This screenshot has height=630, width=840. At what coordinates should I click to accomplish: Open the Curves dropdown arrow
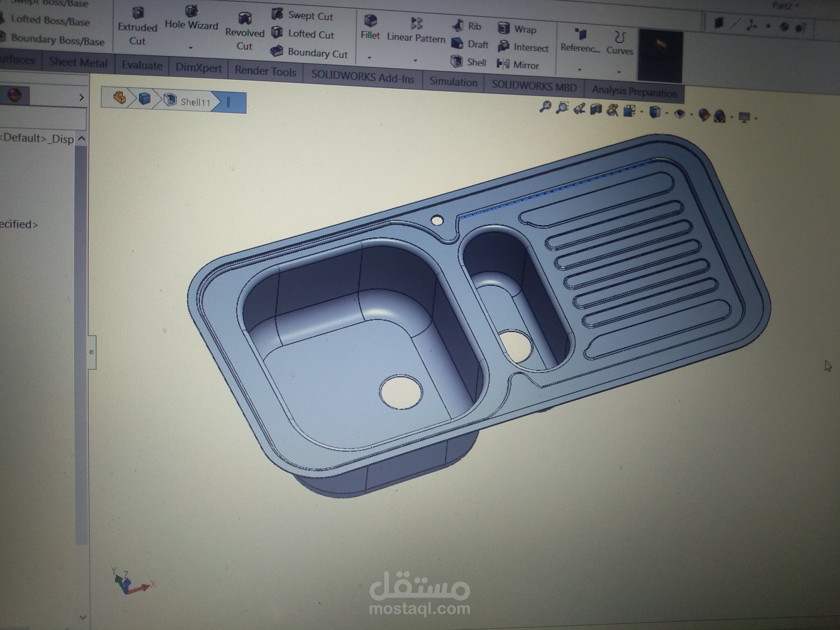[619, 72]
